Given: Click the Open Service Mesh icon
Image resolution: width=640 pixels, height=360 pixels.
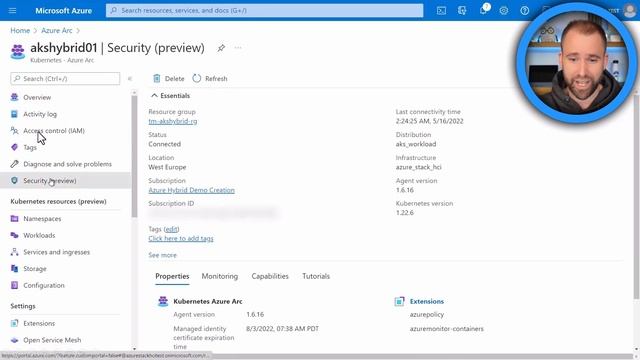Looking at the screenshot, I should click(14, 340).
